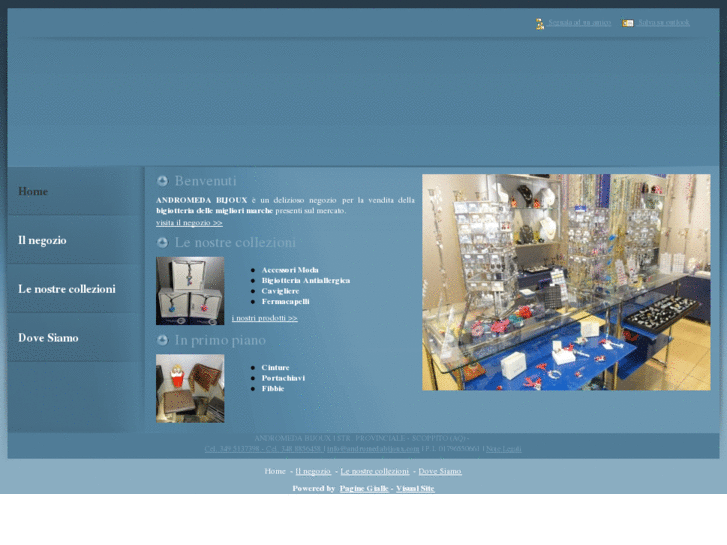Open the Salva su outlook link
Image resolution: width=727 pixels, height=545 pixels.
tap(663, 22)
